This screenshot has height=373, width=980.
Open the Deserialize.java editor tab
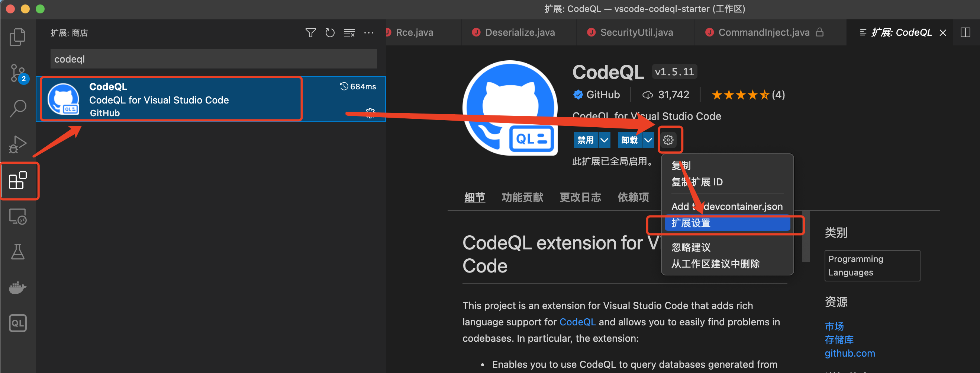[519, 32]
